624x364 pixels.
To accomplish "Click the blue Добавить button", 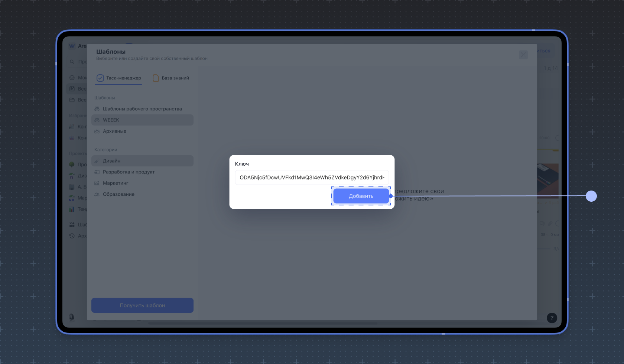I will pyautogui.click(x=361, y=196).
